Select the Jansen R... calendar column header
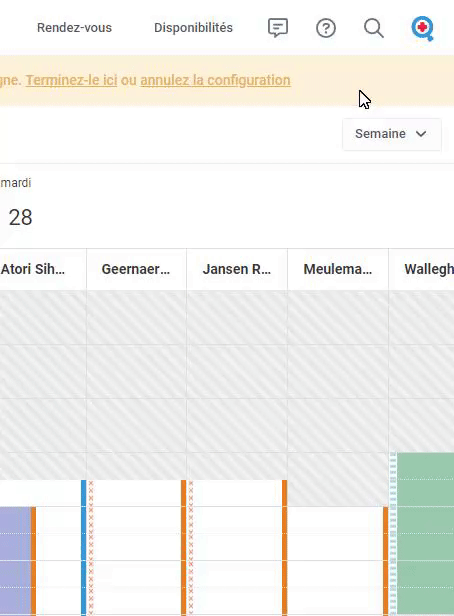454x616 pixels. coord(237,270)
